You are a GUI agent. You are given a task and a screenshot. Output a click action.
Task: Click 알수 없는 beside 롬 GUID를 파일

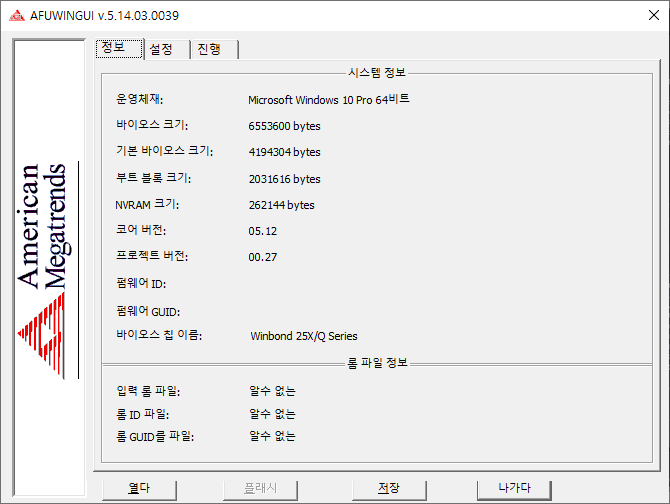272,436
